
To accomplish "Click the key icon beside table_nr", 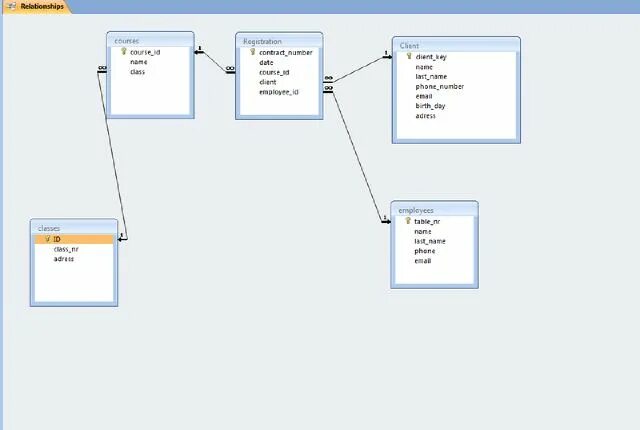I will point(408,221).
